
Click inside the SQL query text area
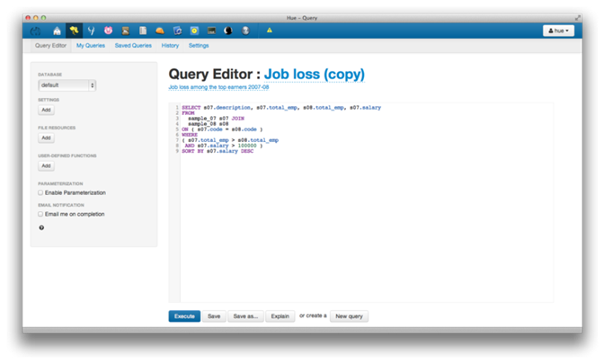pyautogui.click(x=360, y=225)
